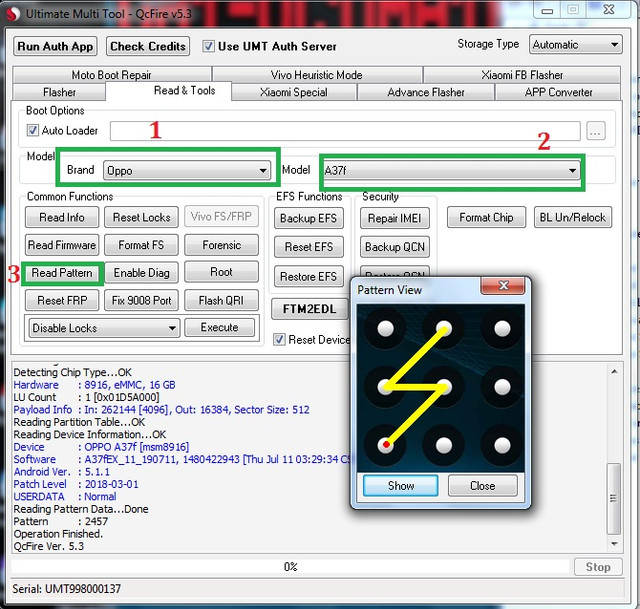Click the Repair IMEI button
Screen dimensions: 640x609
pyautogui.click(x=394, y=218)
